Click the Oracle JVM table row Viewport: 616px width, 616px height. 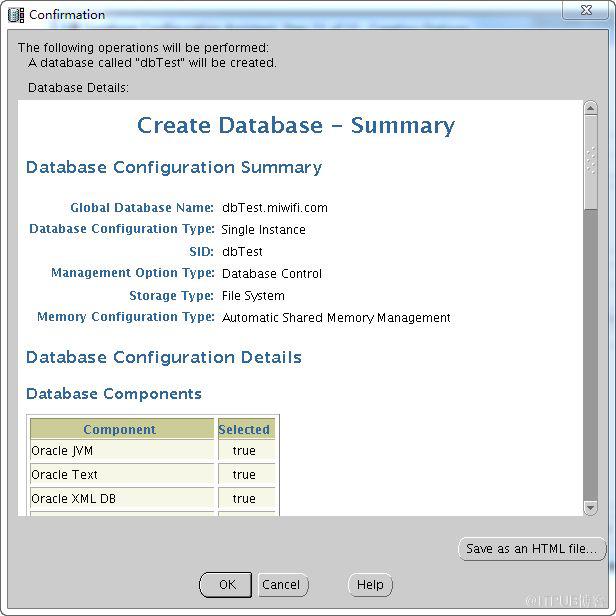coord(120,451)
